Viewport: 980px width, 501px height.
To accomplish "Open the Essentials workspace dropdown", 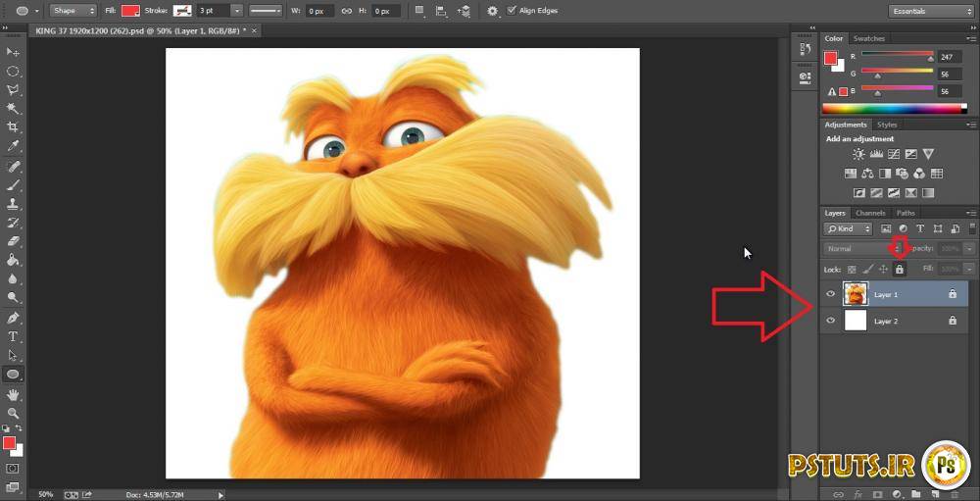I will (930, 11).
